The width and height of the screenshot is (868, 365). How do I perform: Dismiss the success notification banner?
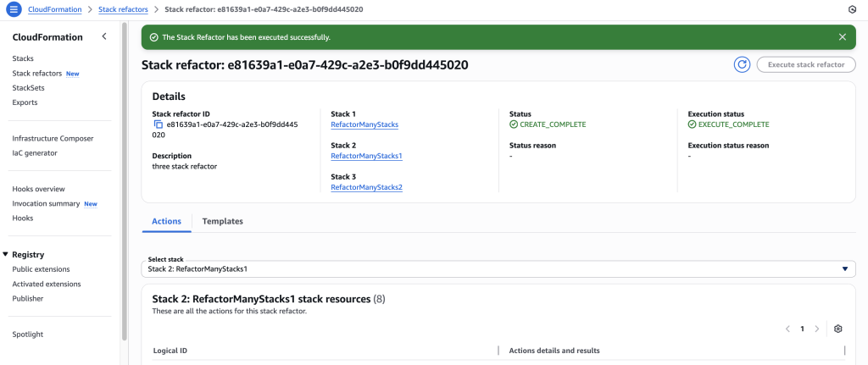click(842, 37)
